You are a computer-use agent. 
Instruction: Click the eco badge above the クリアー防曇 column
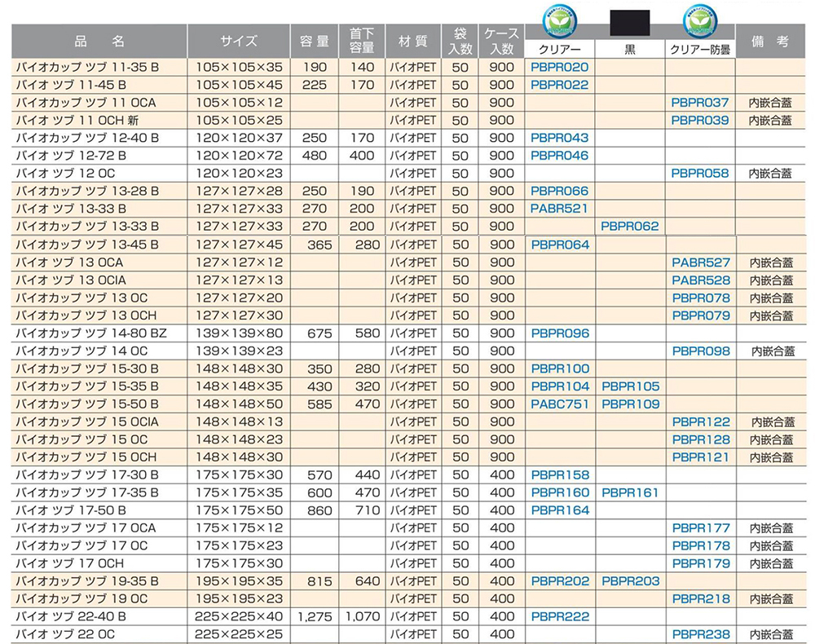700,21
